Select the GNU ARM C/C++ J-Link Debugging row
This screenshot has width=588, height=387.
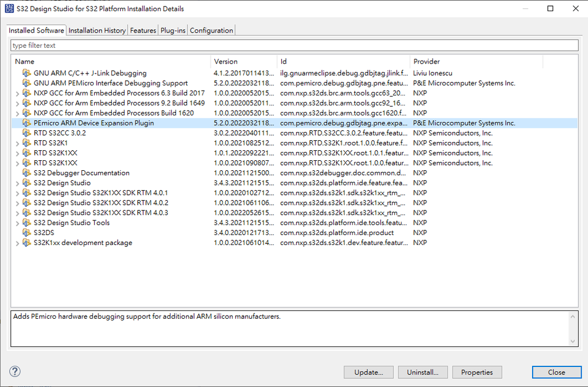tap(294, 73)
